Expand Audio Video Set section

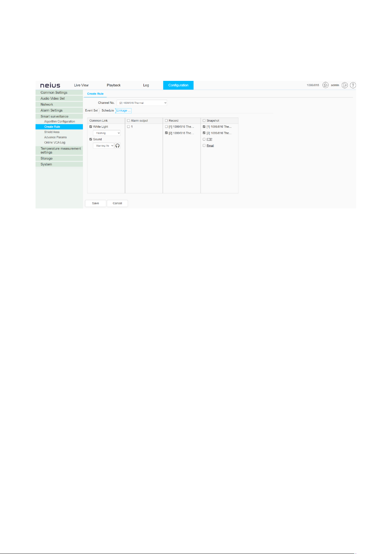59,98
